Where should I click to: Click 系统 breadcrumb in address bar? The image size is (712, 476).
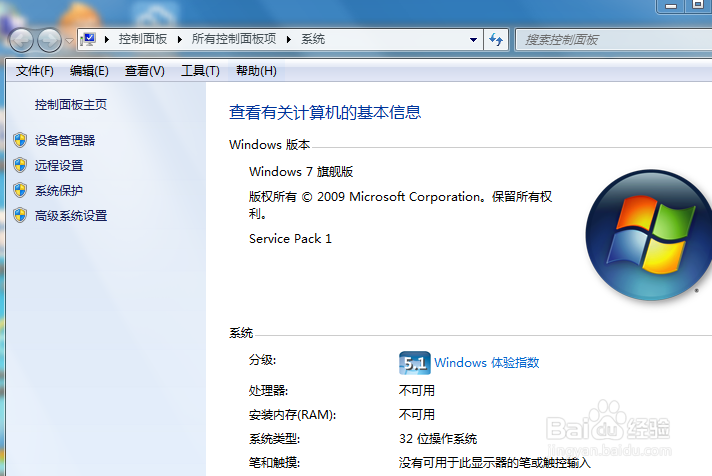pyautogui.click(x=313, y=39)
